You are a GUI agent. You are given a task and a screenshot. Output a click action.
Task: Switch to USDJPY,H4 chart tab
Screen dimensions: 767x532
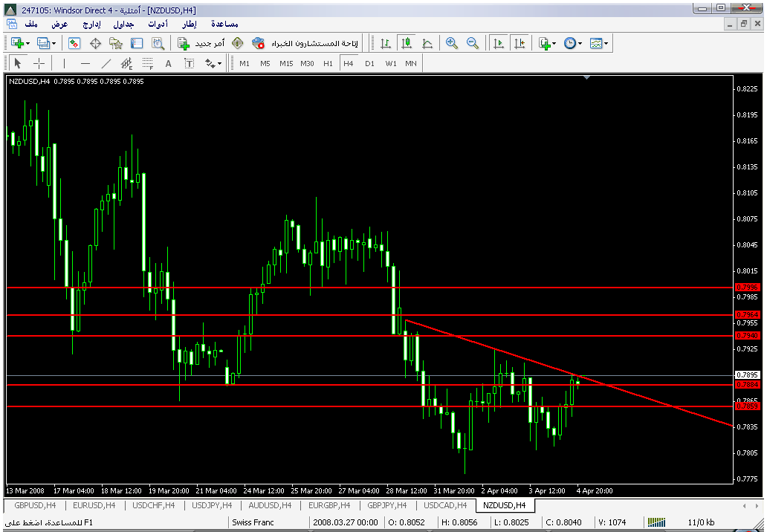[x=212, y=505]
